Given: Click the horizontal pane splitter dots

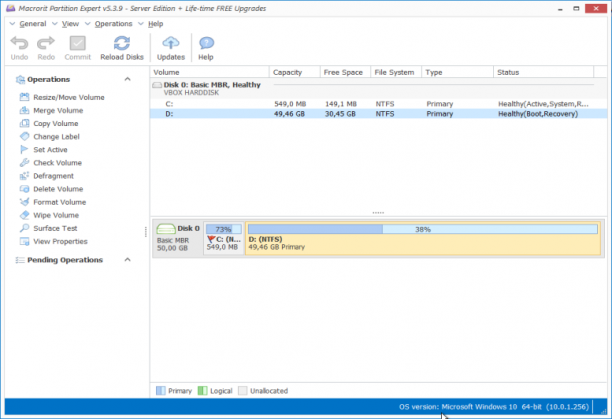Looking at the screenshot, I should [378, 213].
